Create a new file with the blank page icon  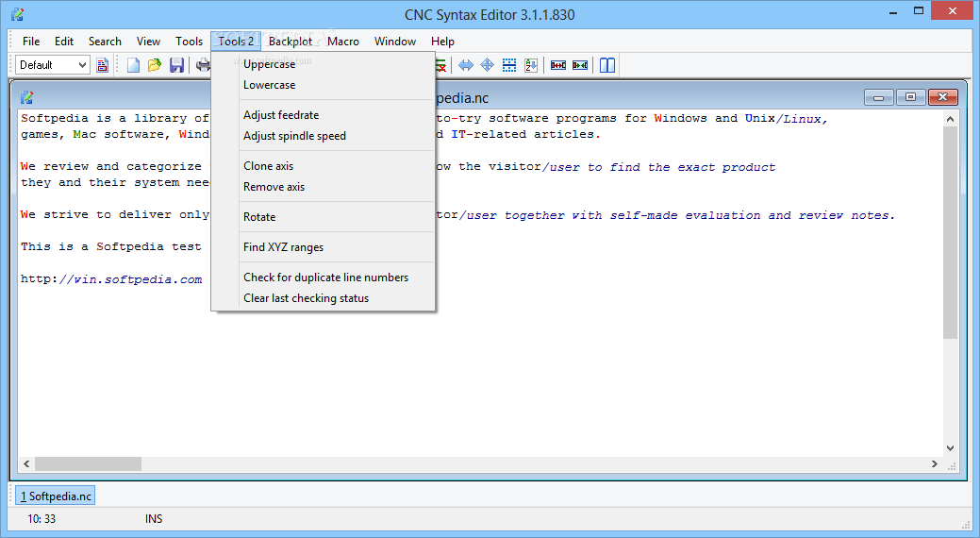(x=133, y=65)
